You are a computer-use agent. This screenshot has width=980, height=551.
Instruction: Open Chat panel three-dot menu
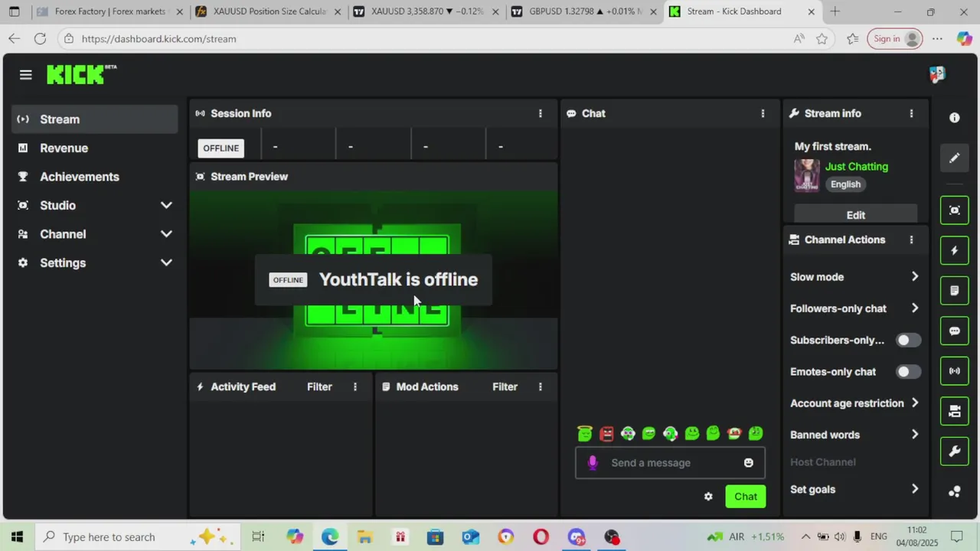pyautogui.click(x=763, y=113)
